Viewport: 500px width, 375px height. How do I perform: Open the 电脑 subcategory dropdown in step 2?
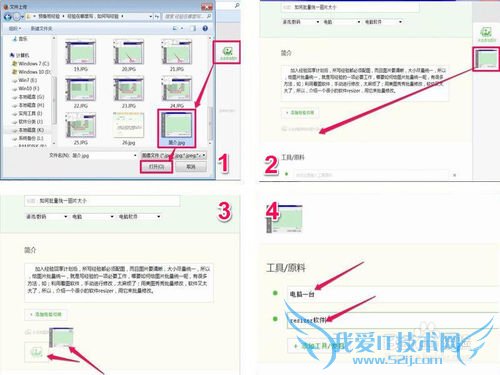click(342, 22)
